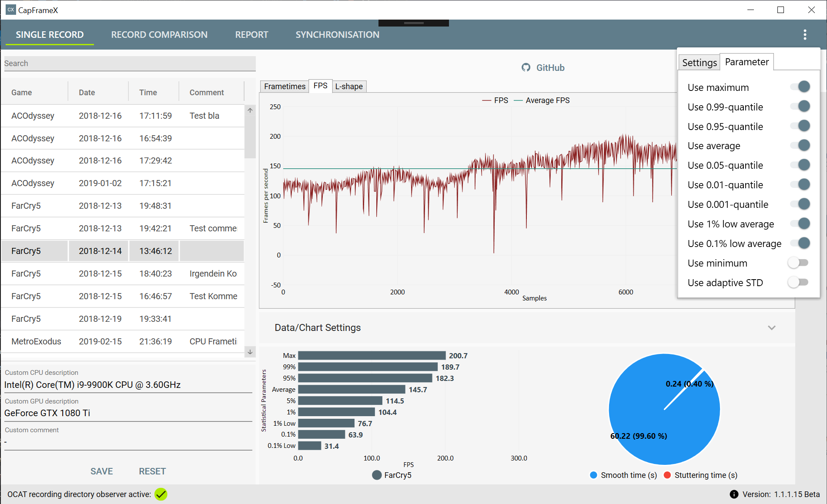Screen dimensions: 827x504
Task: Enable Use minimum switch
Action: (798, 263)
